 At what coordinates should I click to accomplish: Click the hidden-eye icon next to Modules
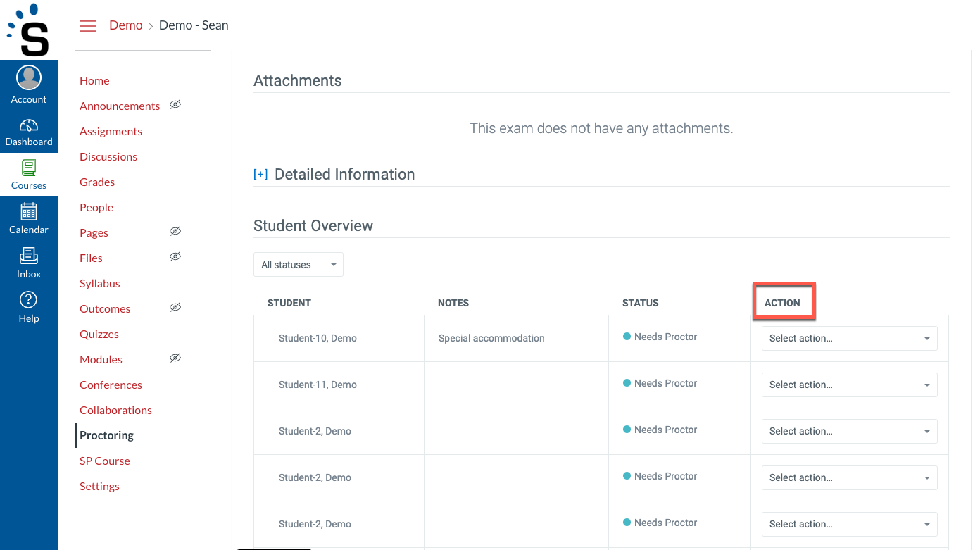[x=175, y=358]
